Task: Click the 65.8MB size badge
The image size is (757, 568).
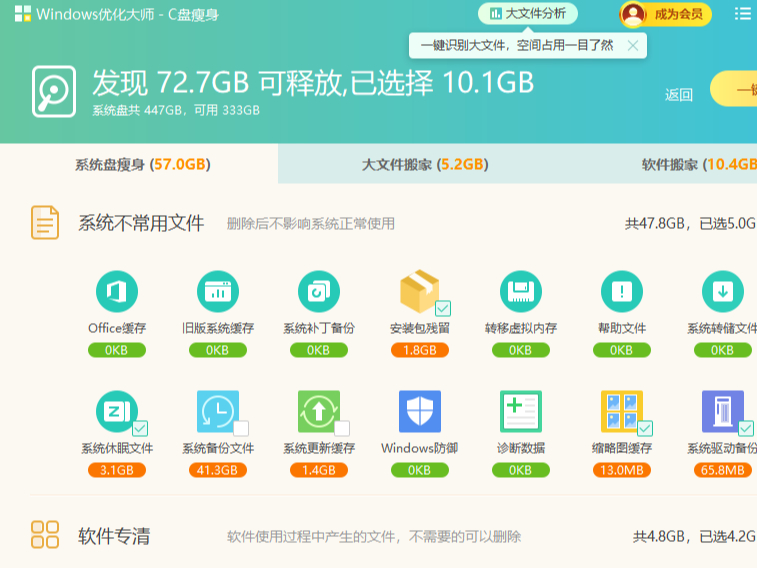Action: pyautogui.click(x=722, y=470)
